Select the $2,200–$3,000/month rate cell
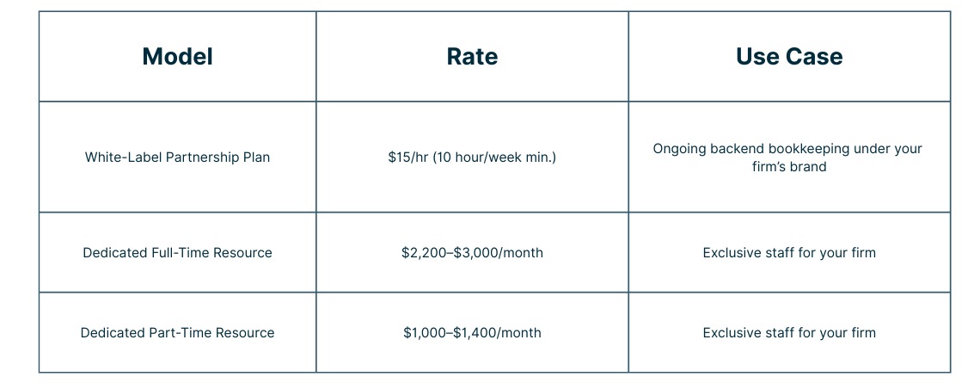Viewport: 980px width, 383px height. 472,253
